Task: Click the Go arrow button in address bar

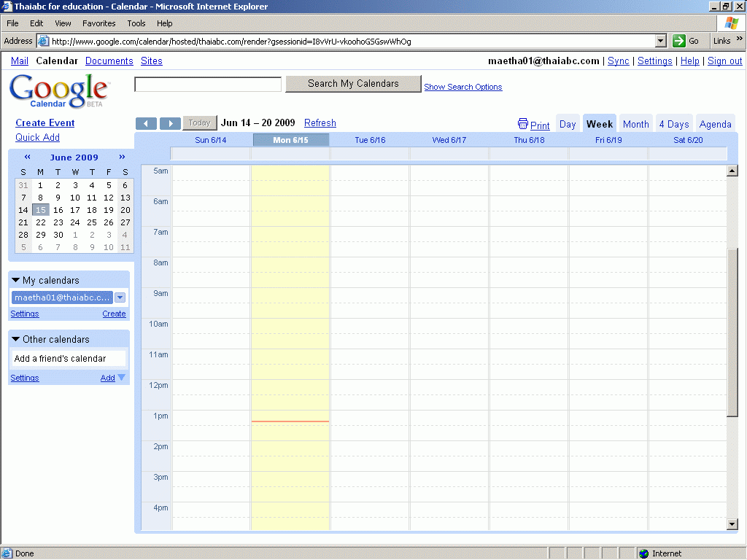Action: (x=679, y=41)
